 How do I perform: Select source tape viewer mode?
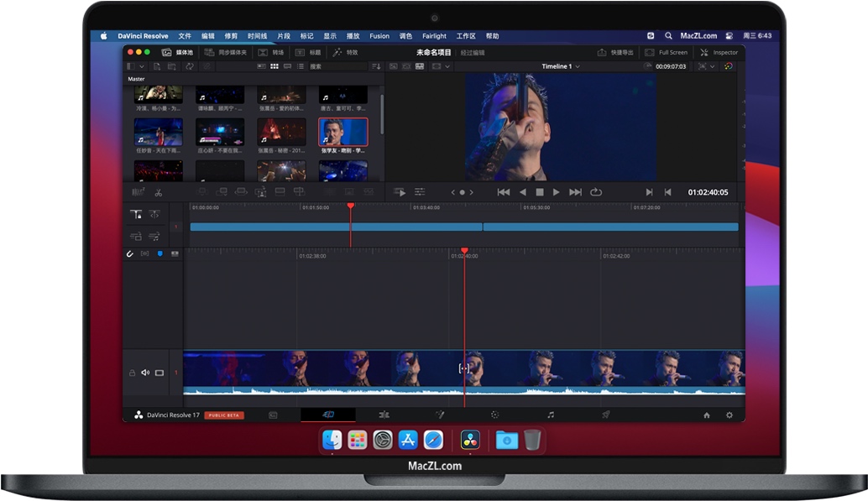coord(406,66)
